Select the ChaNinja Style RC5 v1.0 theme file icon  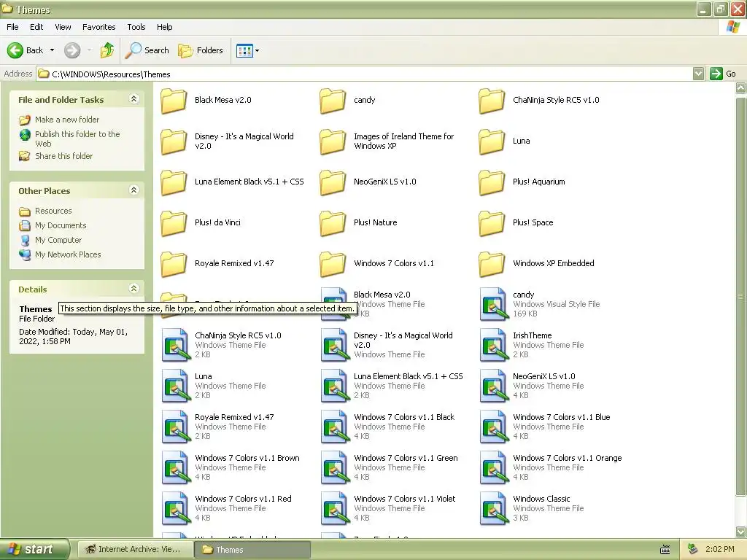click(175, 345)
